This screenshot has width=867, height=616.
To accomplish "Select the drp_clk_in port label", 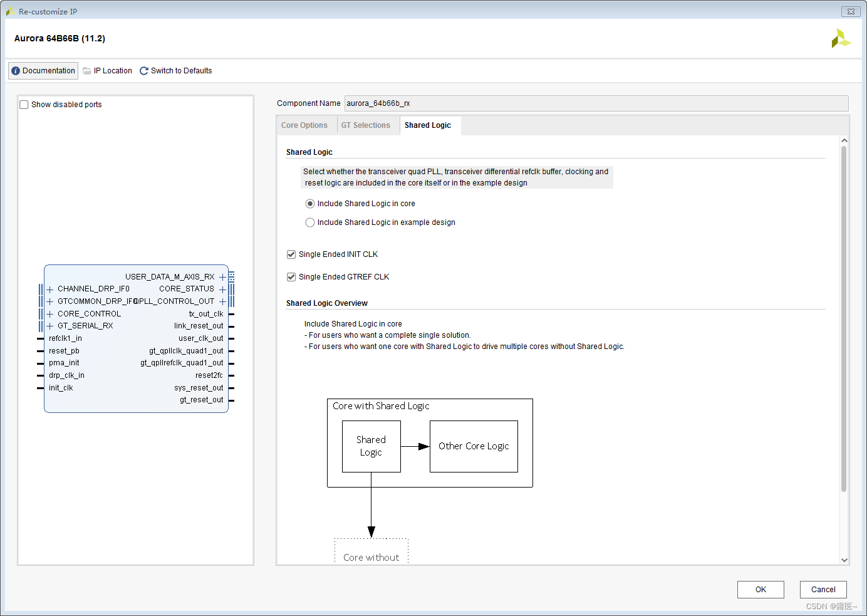I will pos(66,375).
